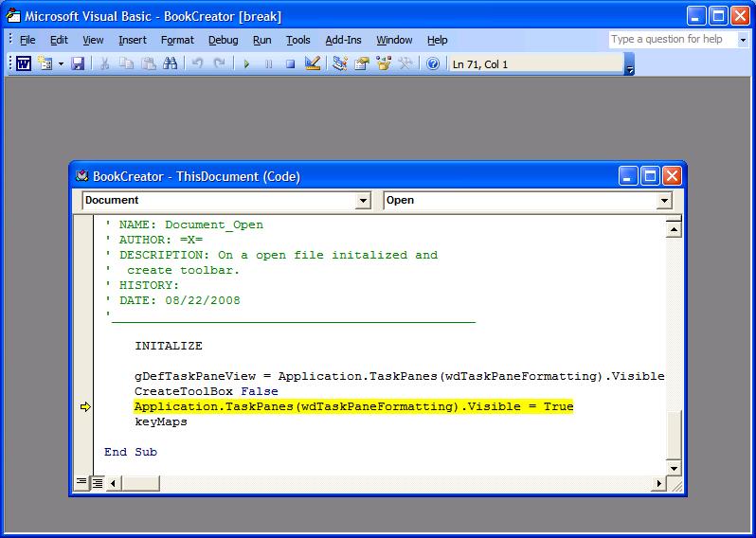The width and height of the screenshot is (756, 538).
Task: Open the Insert menu
Action: 133,40
